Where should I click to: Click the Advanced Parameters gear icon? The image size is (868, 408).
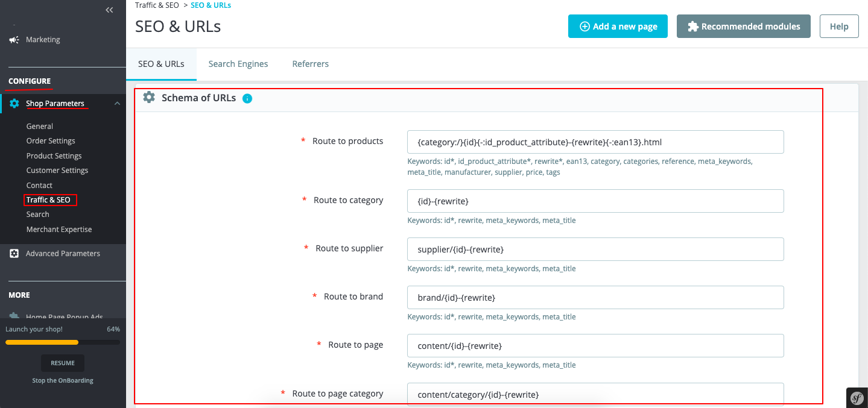(14, 254)
